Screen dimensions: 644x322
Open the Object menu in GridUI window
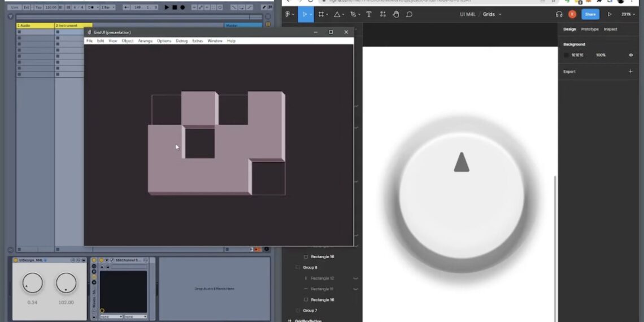128,41
